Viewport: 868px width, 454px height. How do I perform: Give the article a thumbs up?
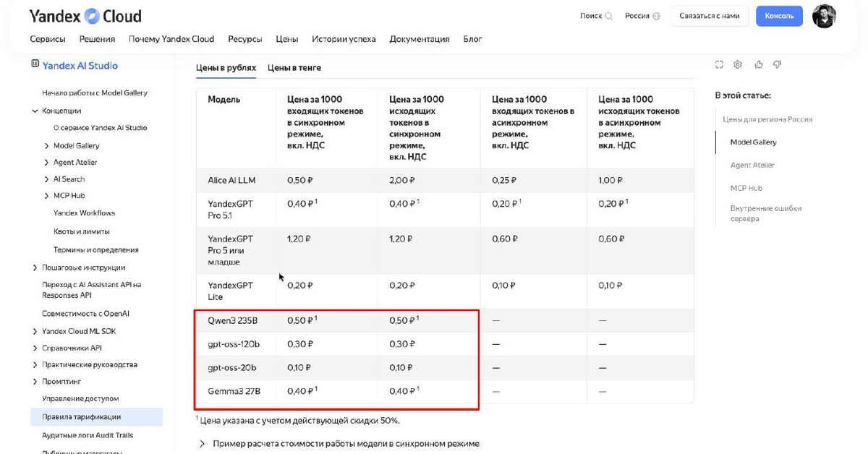[758, 64]
